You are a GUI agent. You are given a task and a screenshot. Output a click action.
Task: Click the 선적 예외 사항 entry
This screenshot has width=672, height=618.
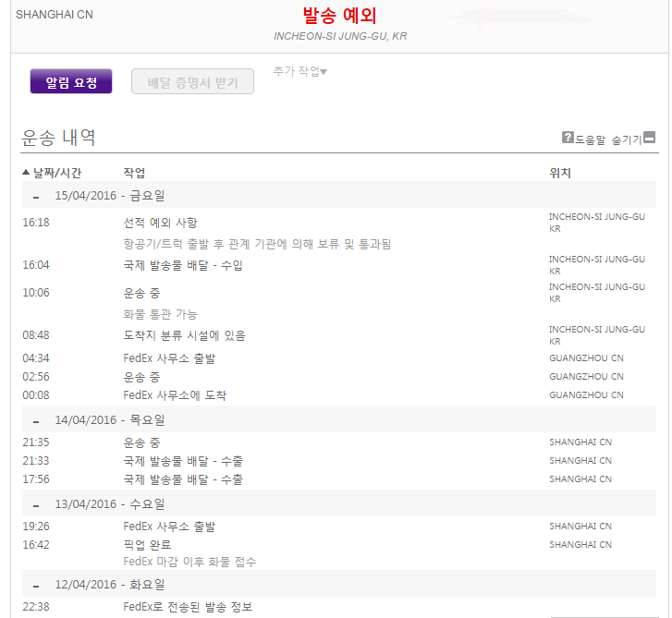pyautogui.click(x=160, y=223)
